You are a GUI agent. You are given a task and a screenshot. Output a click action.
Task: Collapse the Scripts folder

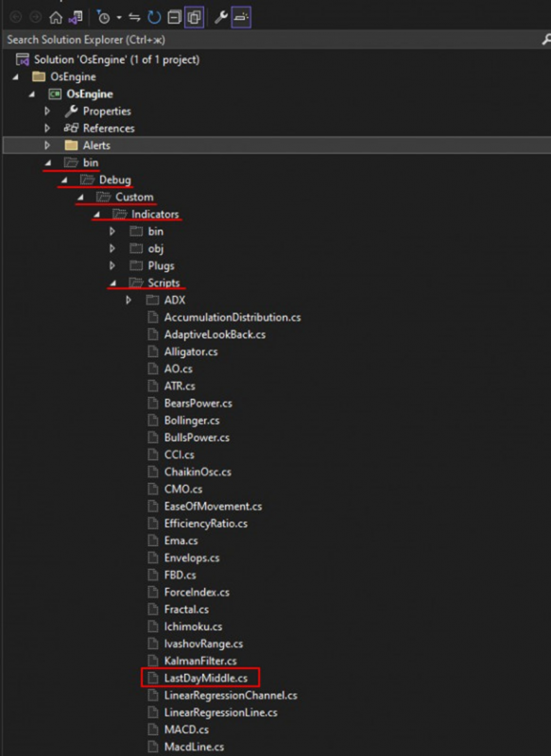pos(112,283)
